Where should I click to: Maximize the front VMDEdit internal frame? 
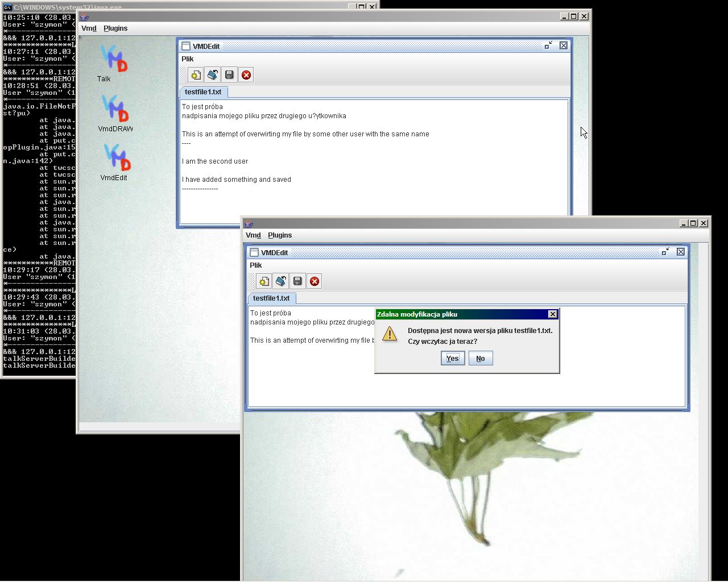(665, 252)
